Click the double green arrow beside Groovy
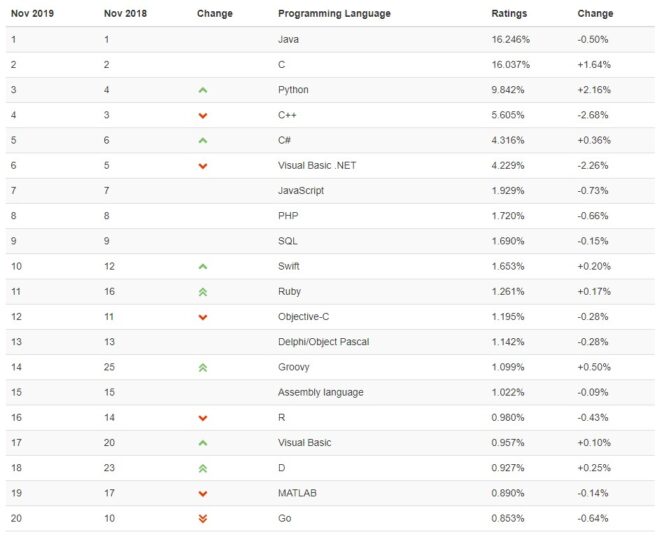664x551 pixels. click(203, 368)
